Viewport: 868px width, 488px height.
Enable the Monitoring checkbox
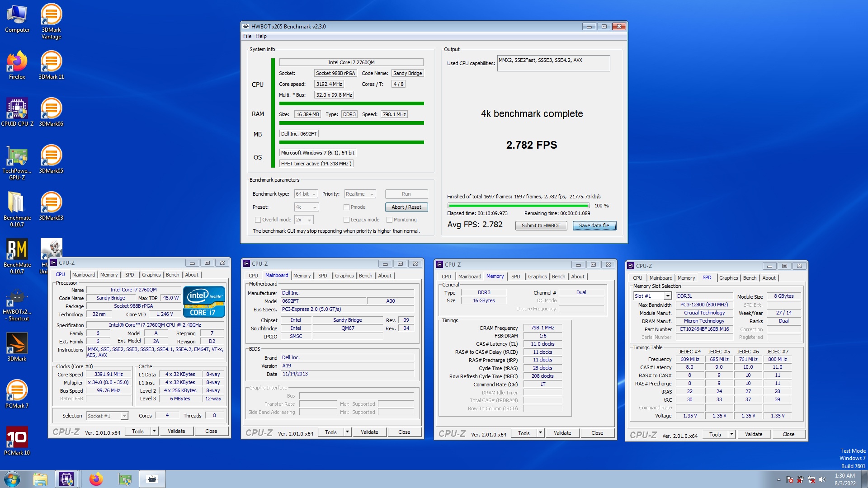click(389, 220)
